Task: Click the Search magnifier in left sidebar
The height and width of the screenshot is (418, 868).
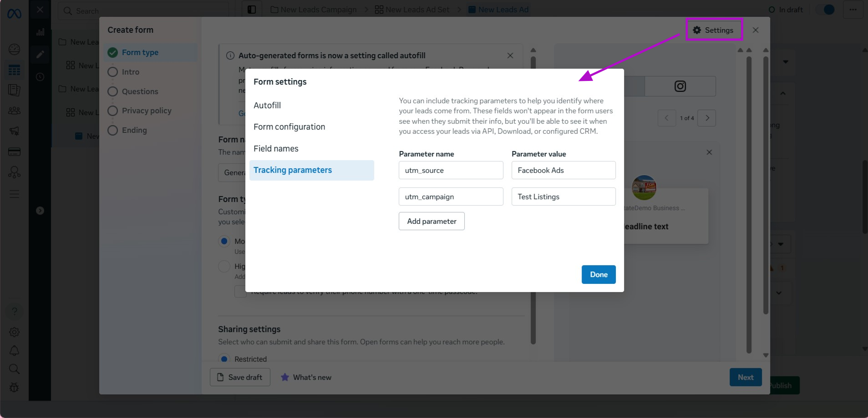Action: click(x=14, y=369)
